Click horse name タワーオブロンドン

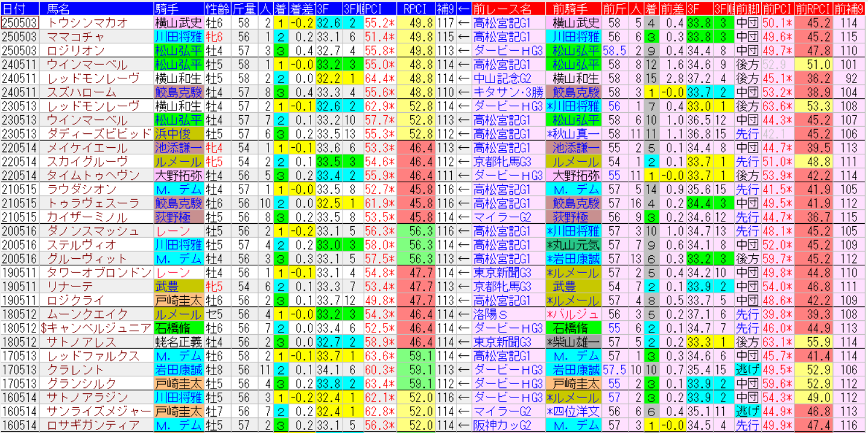coord(98,273)
